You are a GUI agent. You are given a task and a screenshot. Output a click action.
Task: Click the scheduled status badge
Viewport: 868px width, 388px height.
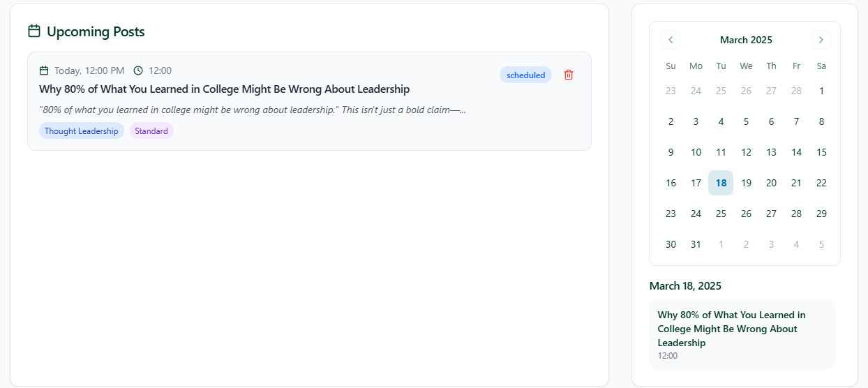coord(525,75)
